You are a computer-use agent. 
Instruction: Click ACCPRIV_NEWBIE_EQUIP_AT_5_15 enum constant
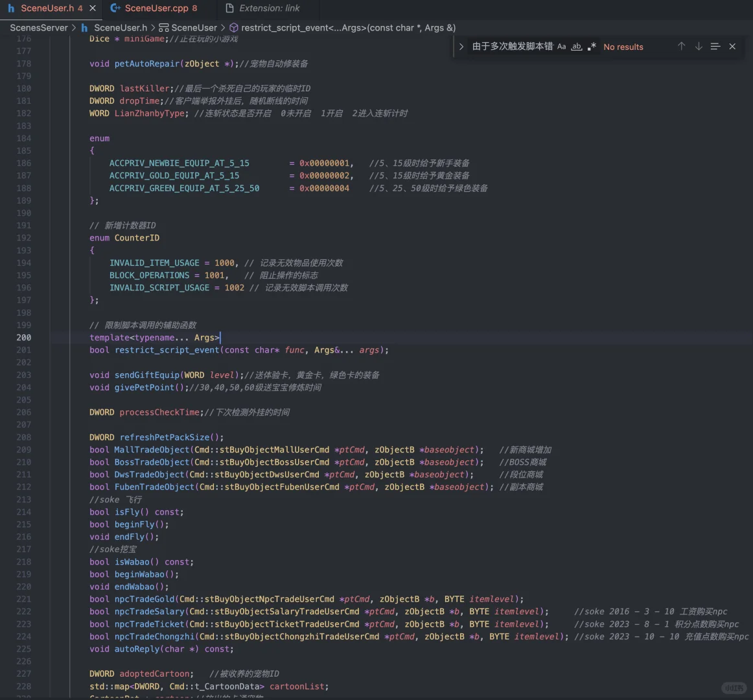[x=179, y=163]
